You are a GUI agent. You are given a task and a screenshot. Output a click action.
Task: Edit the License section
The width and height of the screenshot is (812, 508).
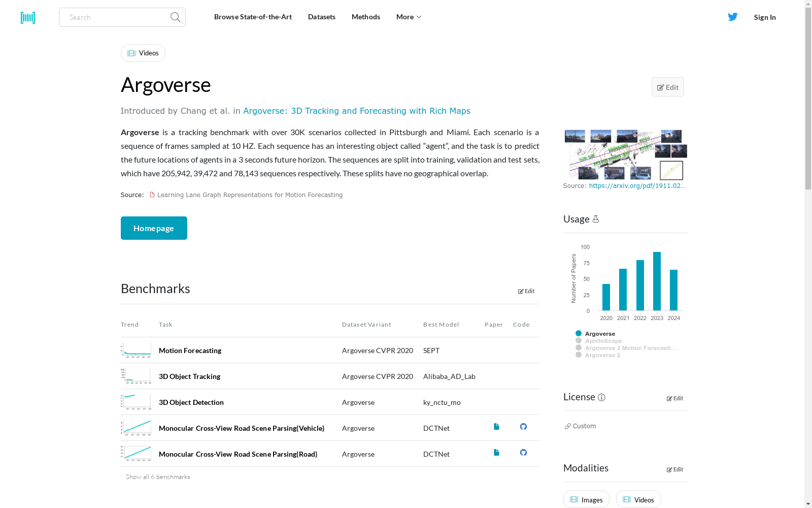675,398
